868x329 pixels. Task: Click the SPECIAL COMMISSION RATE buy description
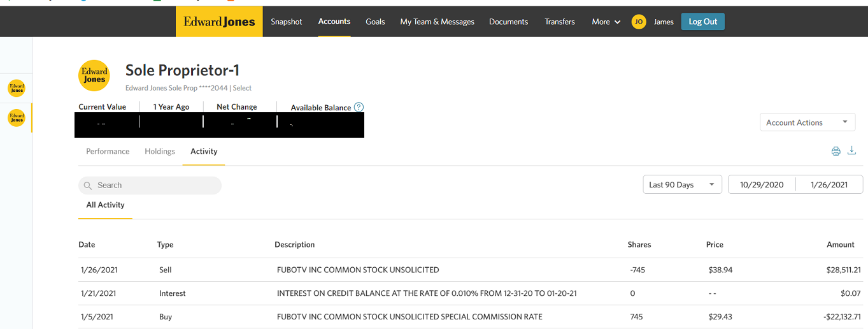(x=409, y=317)
